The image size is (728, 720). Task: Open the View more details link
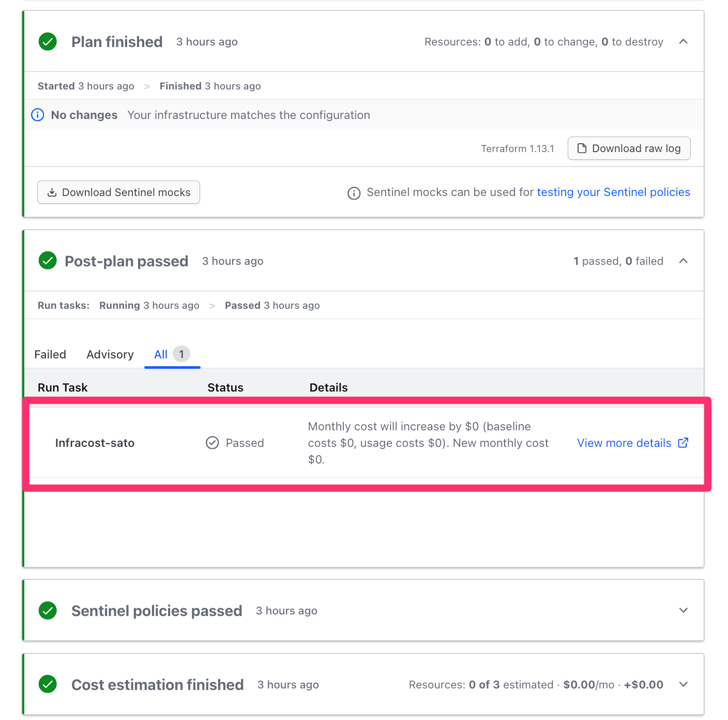624,443
